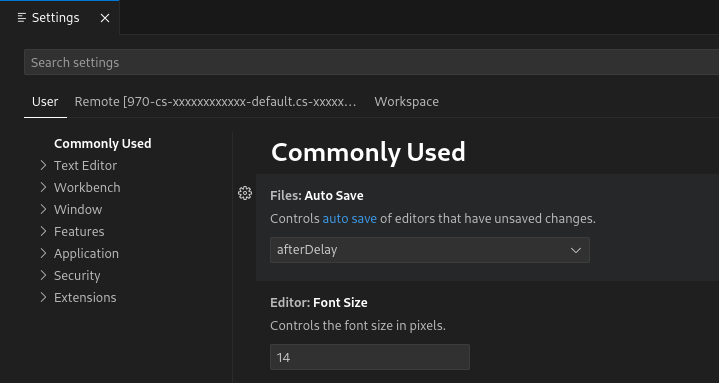
Task: Click the Settings tab list icon
Action: click(x=22, y=17)
